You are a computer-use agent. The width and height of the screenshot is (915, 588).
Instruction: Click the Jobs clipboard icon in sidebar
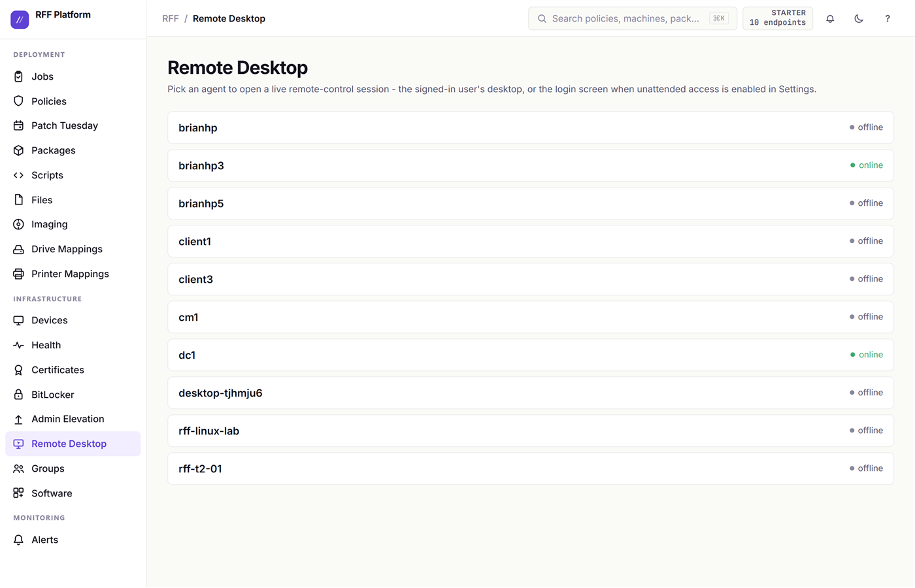click(x=18, y=76)
